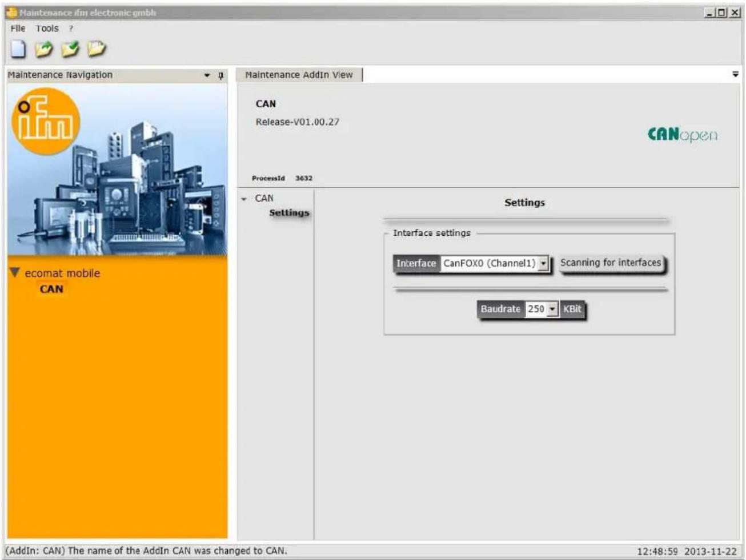The image size is (746, 560).
Task: Select CAN under ecomat mobile
Action: pyautogui.click(x=51, y=289)
